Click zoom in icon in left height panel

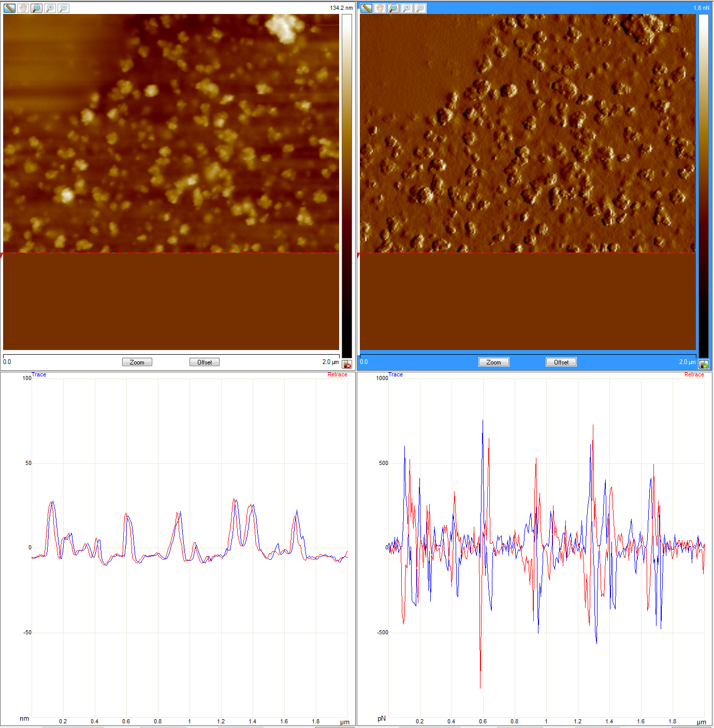click(x=50, y=8)
